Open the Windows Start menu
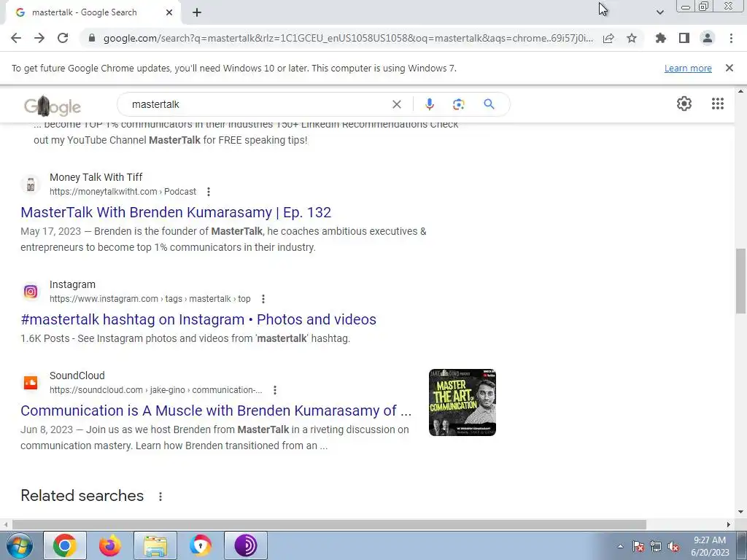Viewport: 747px width, 560px height. (19, 545)
